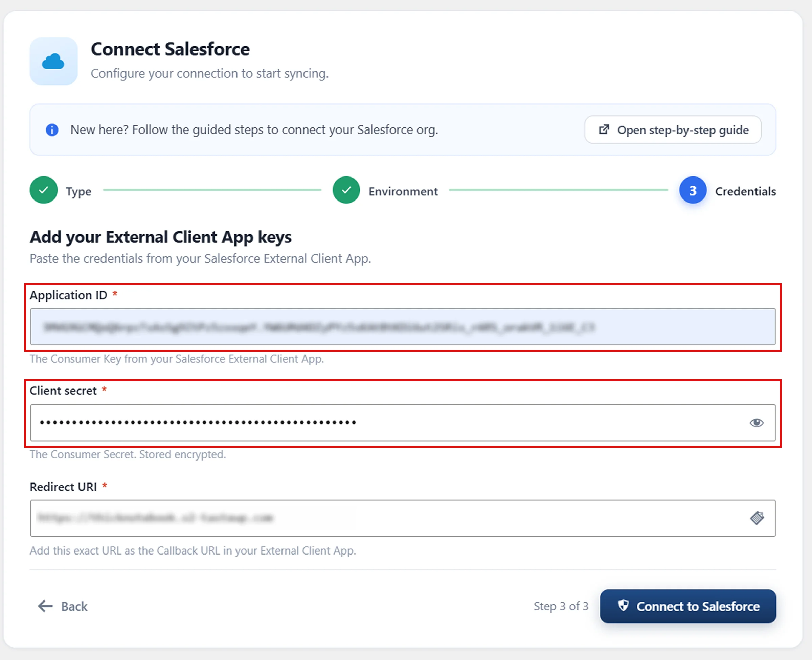Open step-by-step guide button
Image resolution: width=812 pixels, height=660 pixels.
tap(673, 130)
